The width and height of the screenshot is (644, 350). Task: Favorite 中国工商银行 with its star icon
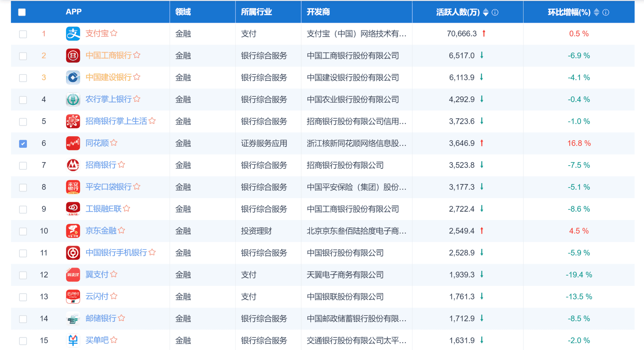(137, 55)
